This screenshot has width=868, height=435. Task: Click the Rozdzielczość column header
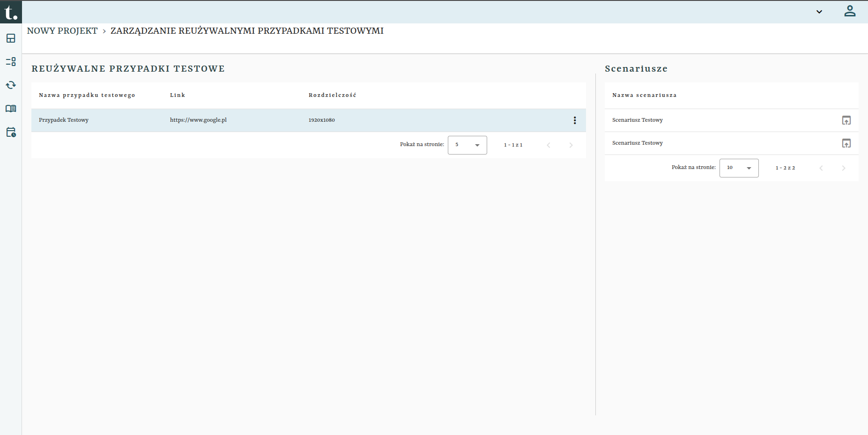point(333,95)
